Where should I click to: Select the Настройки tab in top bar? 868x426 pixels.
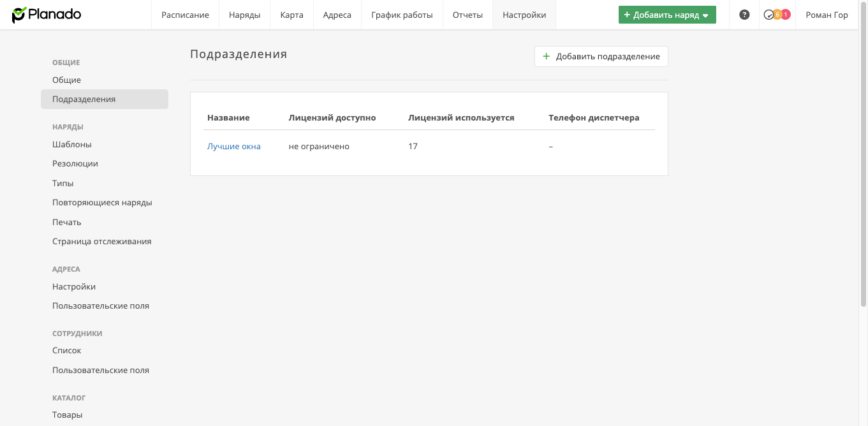524,15
